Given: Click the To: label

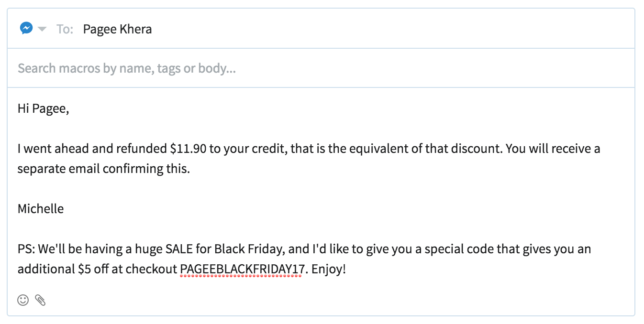Looking at the screenshot, I should point(65,29).
